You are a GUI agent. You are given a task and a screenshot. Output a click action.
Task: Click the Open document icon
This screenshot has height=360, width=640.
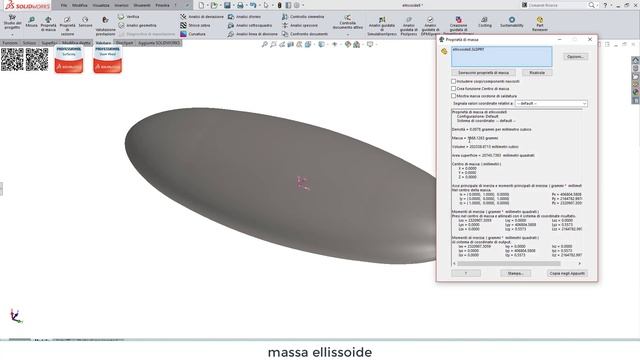(214, 5)
